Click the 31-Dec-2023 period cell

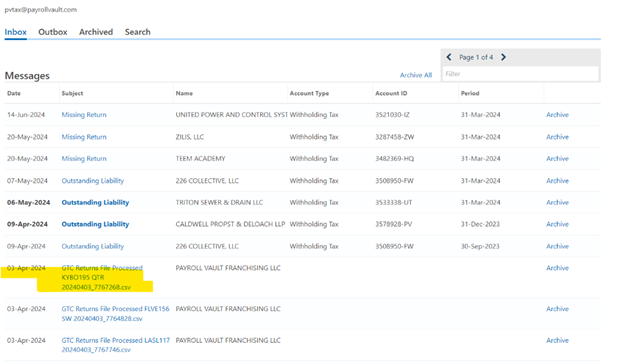480,224
